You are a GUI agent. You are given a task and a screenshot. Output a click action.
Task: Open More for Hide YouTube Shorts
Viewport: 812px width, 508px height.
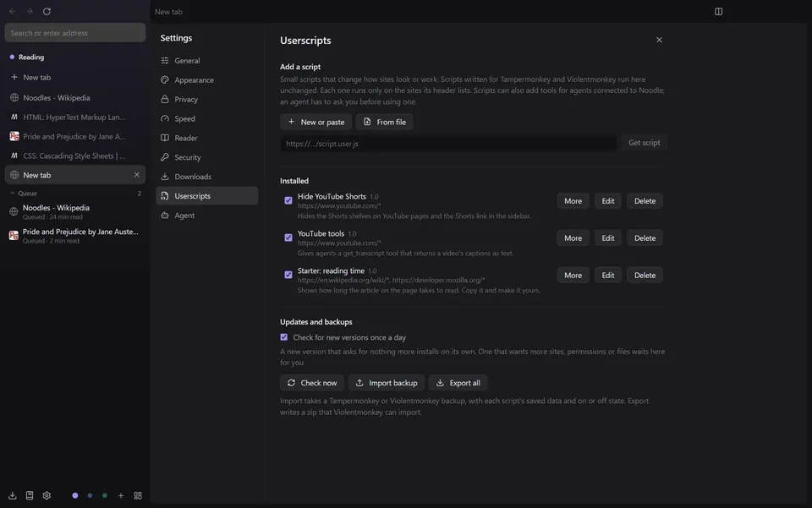573,200
